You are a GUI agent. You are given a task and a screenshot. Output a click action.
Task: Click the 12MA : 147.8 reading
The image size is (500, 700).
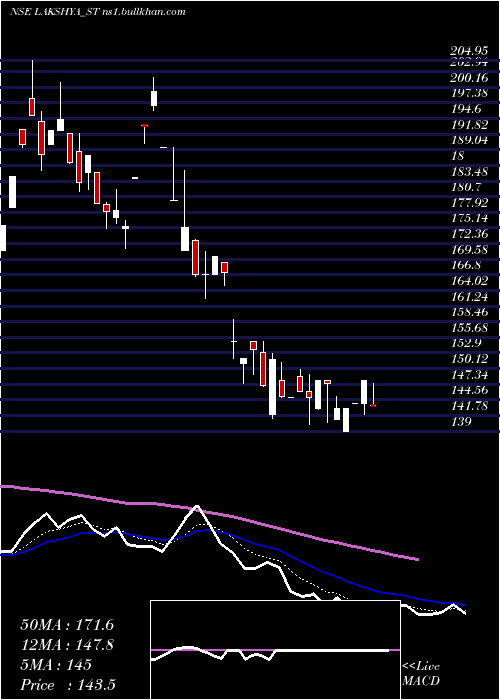point(67,645)
